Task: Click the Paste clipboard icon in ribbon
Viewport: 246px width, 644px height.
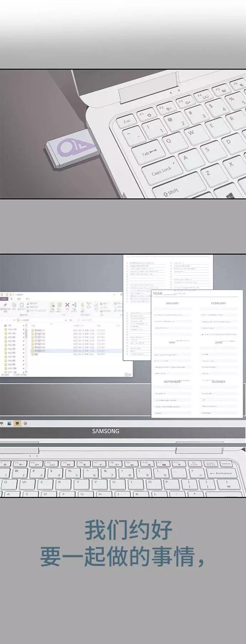Action: 22,305
